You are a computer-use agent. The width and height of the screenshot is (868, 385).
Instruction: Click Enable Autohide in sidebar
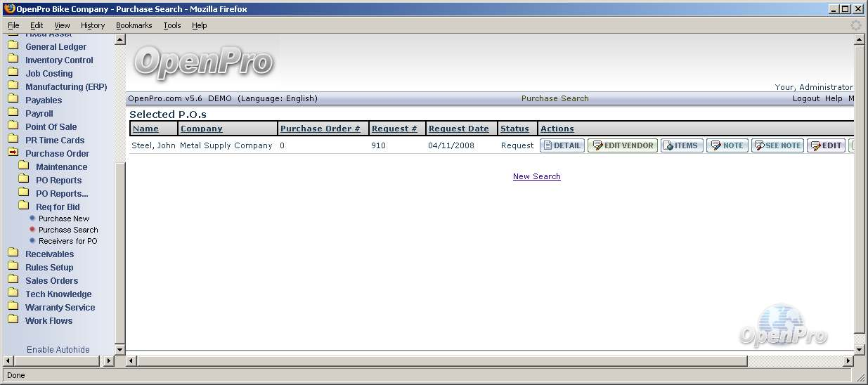(58, 349)
